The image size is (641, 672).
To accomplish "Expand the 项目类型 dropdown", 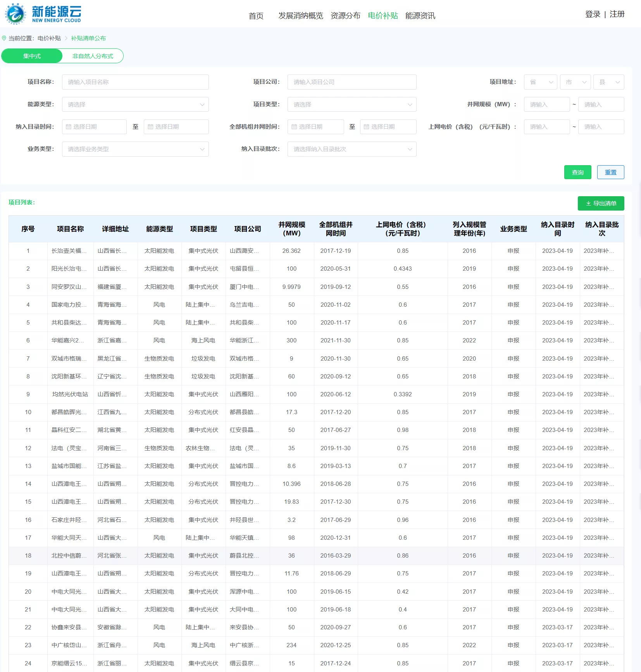I will (352, 105).
